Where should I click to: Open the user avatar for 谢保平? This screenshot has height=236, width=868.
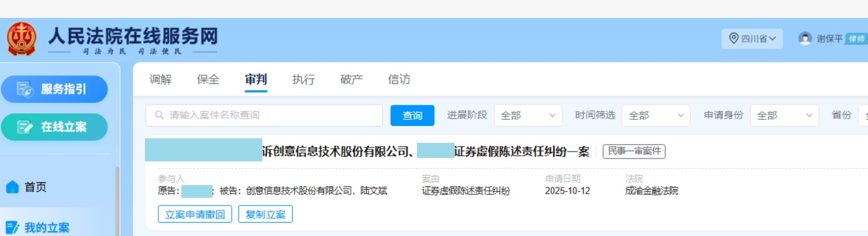pyautogui.click(x=805, y=39)
